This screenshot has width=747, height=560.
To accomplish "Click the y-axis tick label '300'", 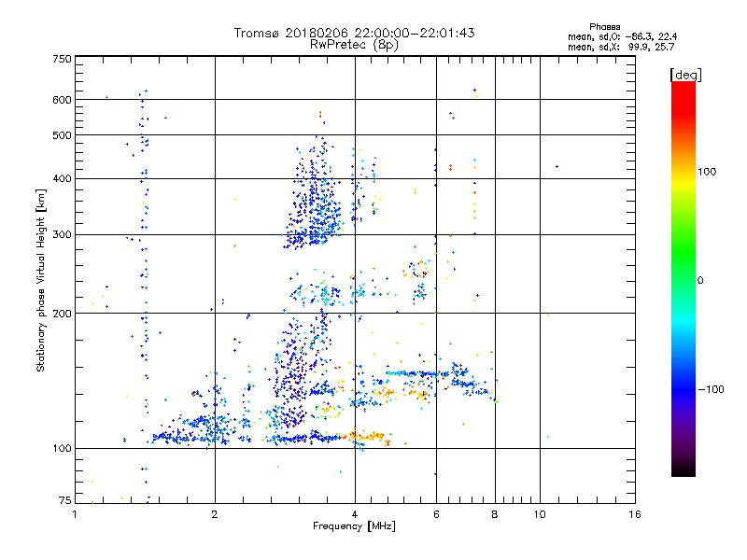I will point(62,234).
